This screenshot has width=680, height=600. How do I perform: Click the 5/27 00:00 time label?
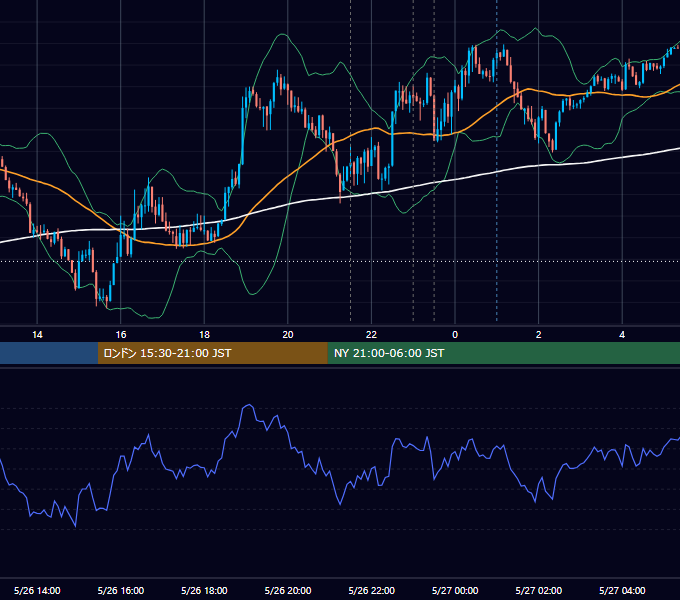click(455, 590)
